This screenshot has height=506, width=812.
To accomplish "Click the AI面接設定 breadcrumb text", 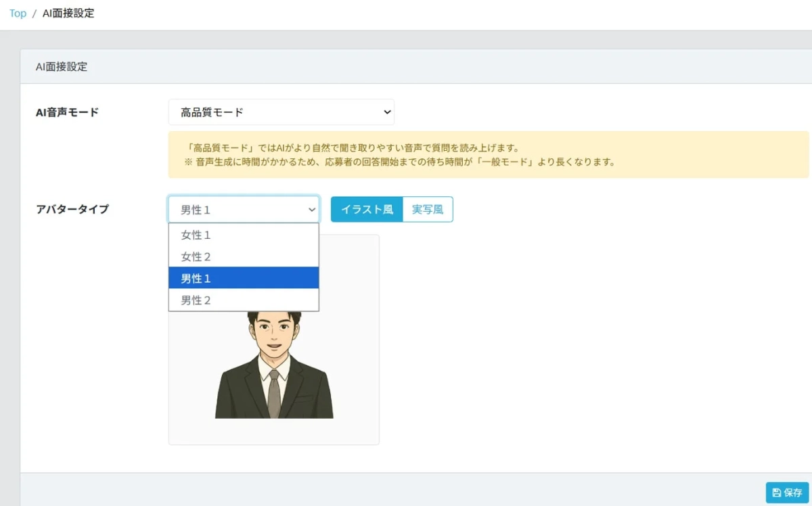I will (68, 14).
